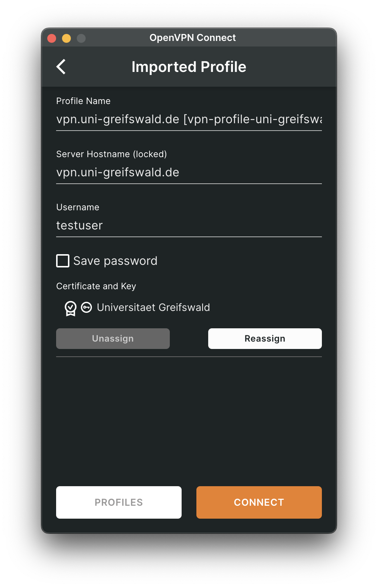
Task: Start the VPN with CONNECT button
Action: point(259,502)
